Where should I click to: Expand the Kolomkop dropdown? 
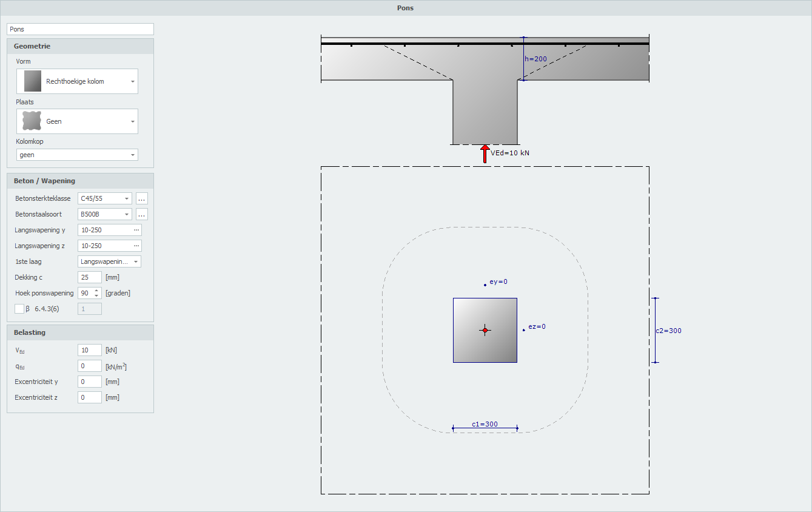pyautogui.click(x=77, y=155)
